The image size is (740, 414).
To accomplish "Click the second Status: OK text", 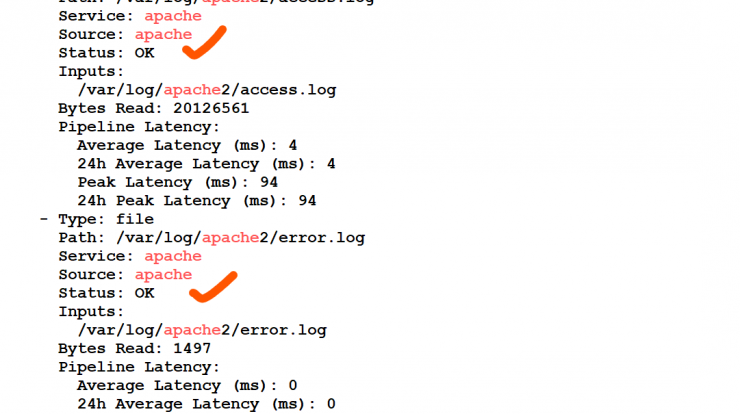I will (x=106, y=293).
